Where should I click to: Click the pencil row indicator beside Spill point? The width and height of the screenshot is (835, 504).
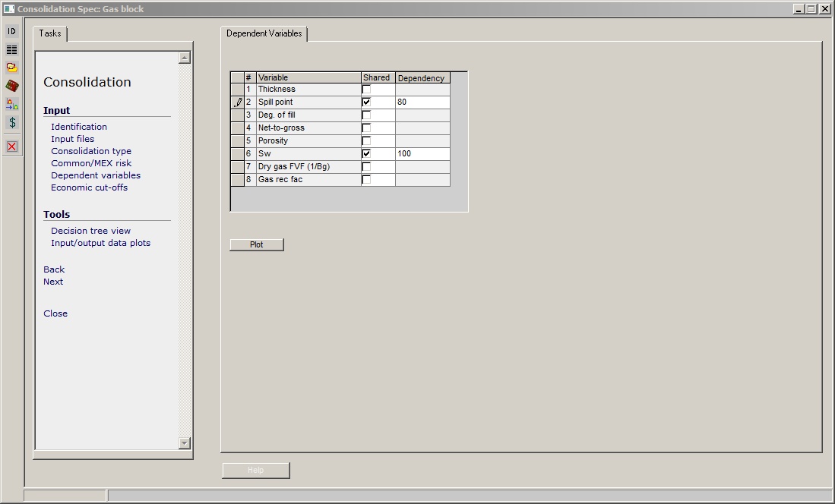pos(237,102)
